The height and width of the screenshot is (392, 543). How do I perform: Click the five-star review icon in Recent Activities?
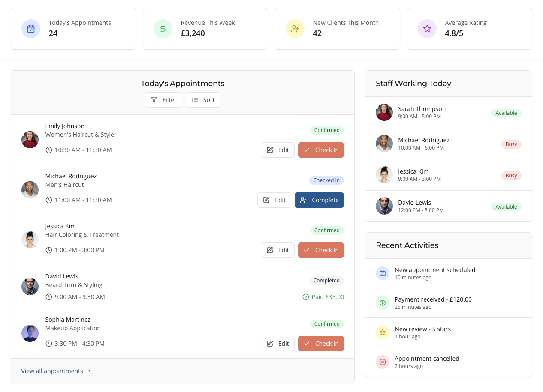tap(383, 332)
